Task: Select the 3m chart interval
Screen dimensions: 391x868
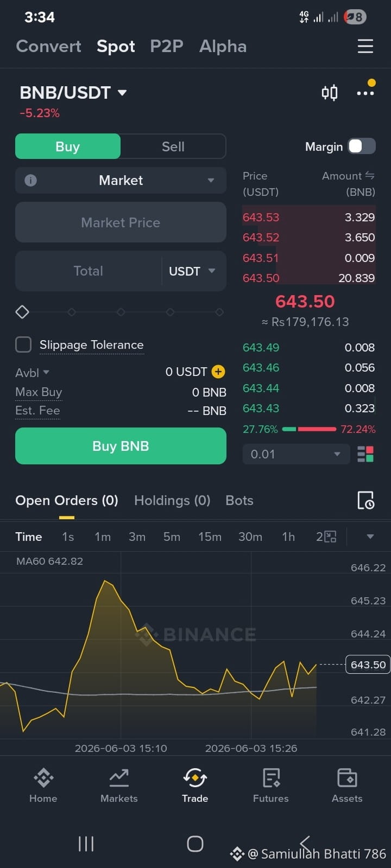Action: 137,537
